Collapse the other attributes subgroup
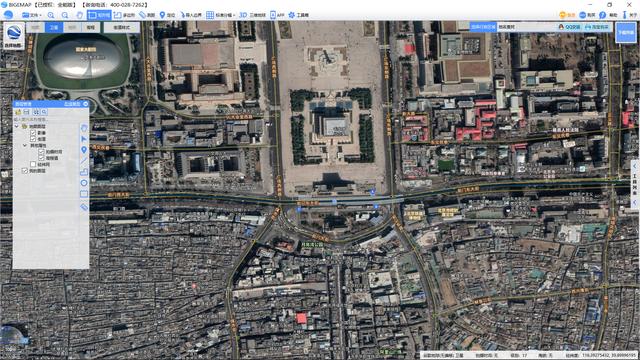 click(25, 145)
